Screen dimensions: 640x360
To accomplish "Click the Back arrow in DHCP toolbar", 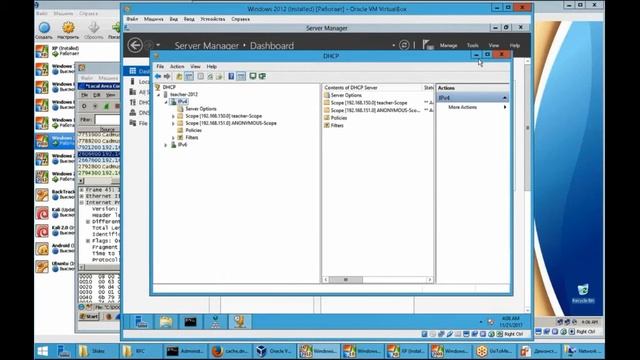I will coord(158,76).
